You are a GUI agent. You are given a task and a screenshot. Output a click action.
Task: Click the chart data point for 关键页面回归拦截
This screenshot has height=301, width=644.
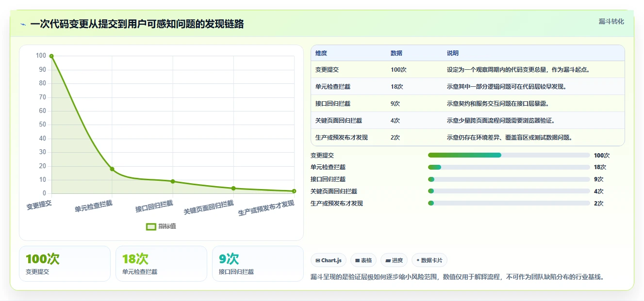point(233,188)
